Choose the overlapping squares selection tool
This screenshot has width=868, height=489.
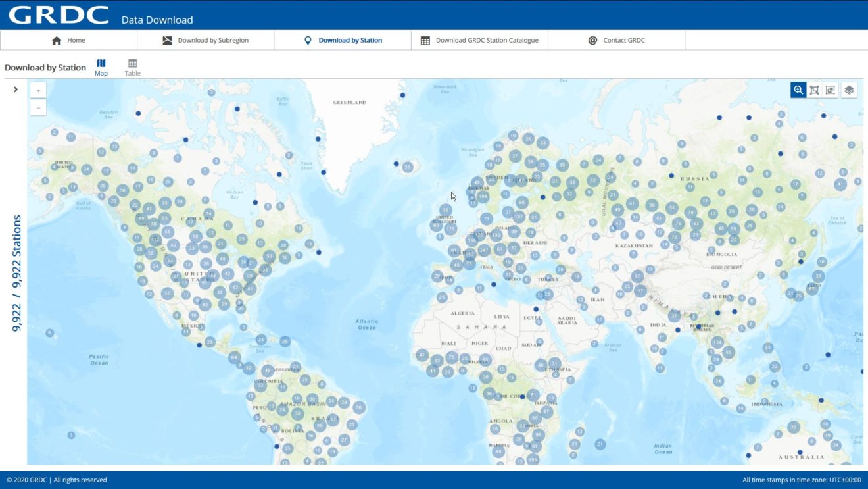point(831,90)
